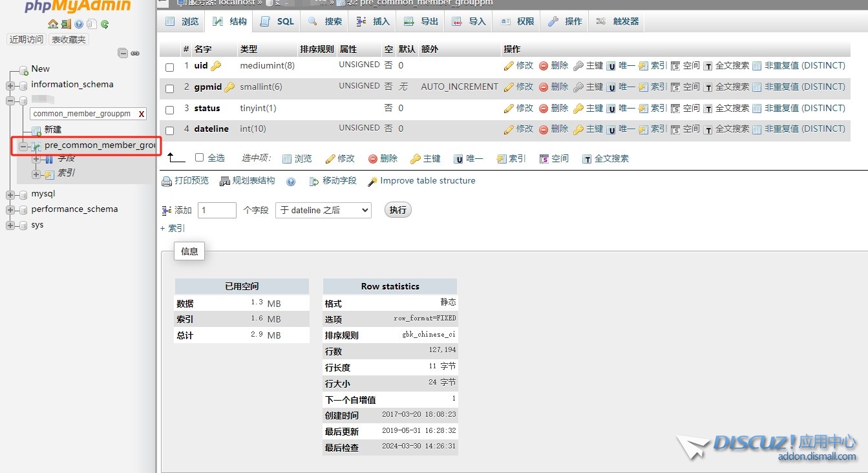The image size is (868, 473).
Task: Expand the performance_schema database node
Action: (10, 210)
